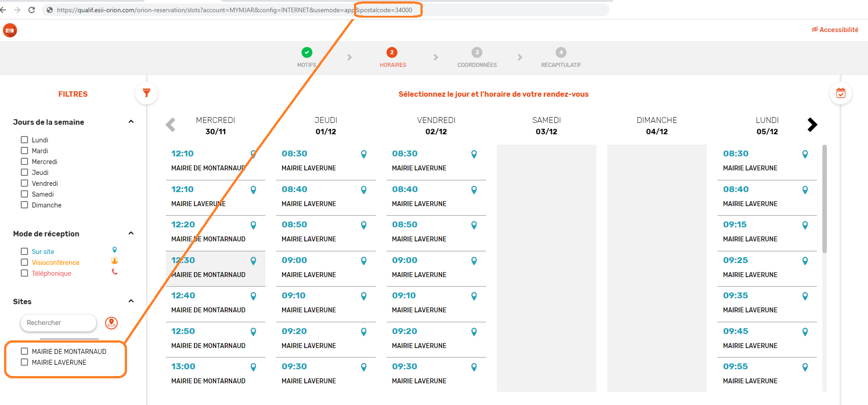
Task: Select the Récapitulatif step
Action: (561, 57)
